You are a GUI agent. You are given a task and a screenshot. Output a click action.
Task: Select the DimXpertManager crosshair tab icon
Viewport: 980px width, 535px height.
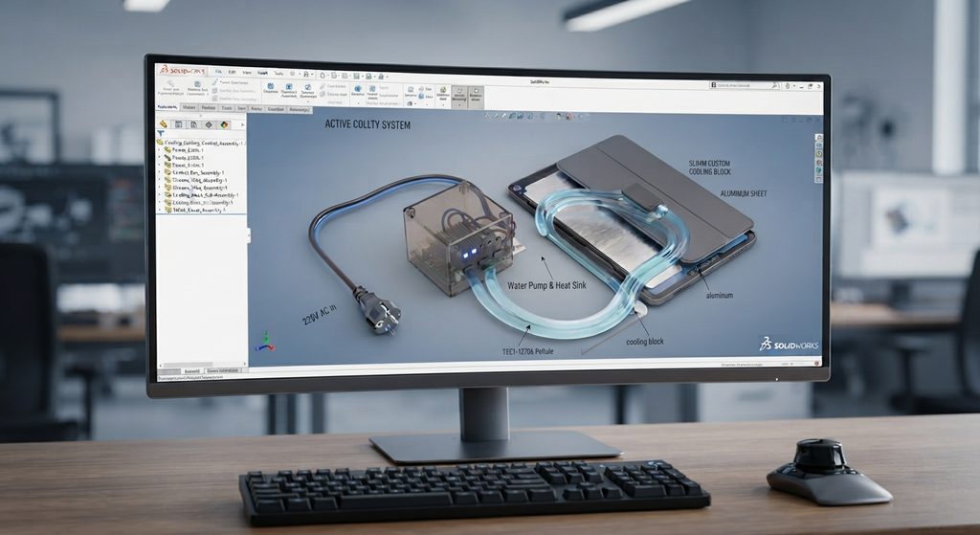[x=209, y=124]
